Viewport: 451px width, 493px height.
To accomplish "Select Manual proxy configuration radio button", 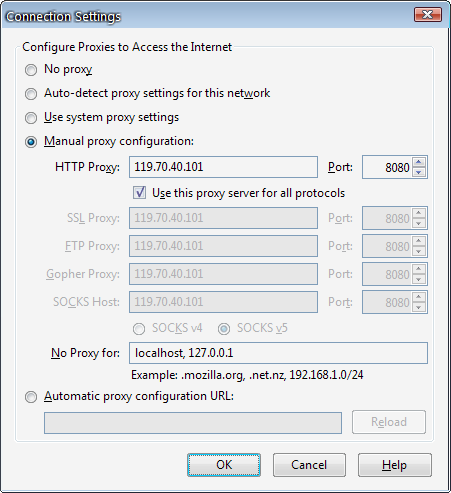I will click(31, 142).
